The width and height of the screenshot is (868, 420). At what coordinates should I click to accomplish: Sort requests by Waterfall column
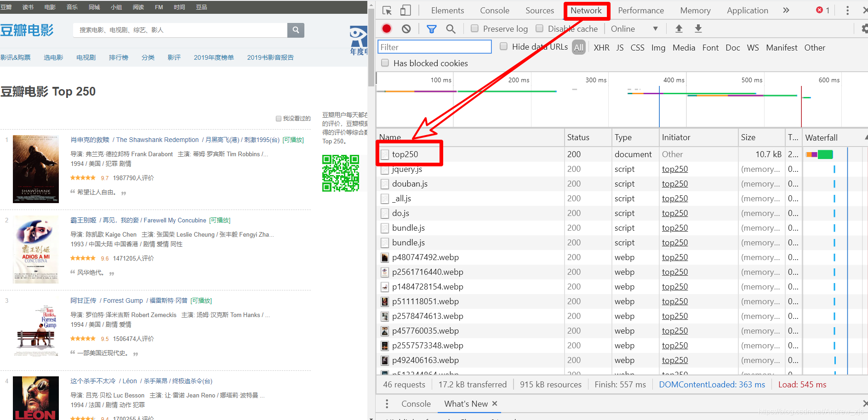(835, 137)
